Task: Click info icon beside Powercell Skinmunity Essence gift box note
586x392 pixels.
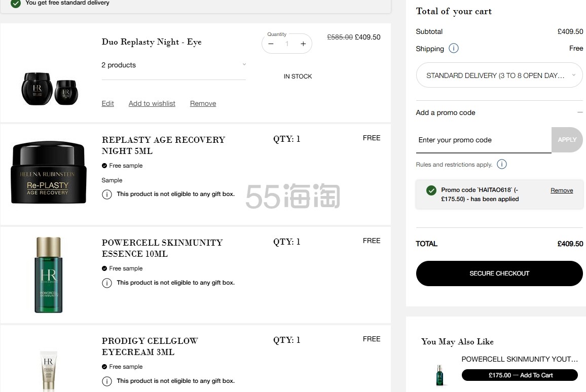Action: click(x=107, y=283)
